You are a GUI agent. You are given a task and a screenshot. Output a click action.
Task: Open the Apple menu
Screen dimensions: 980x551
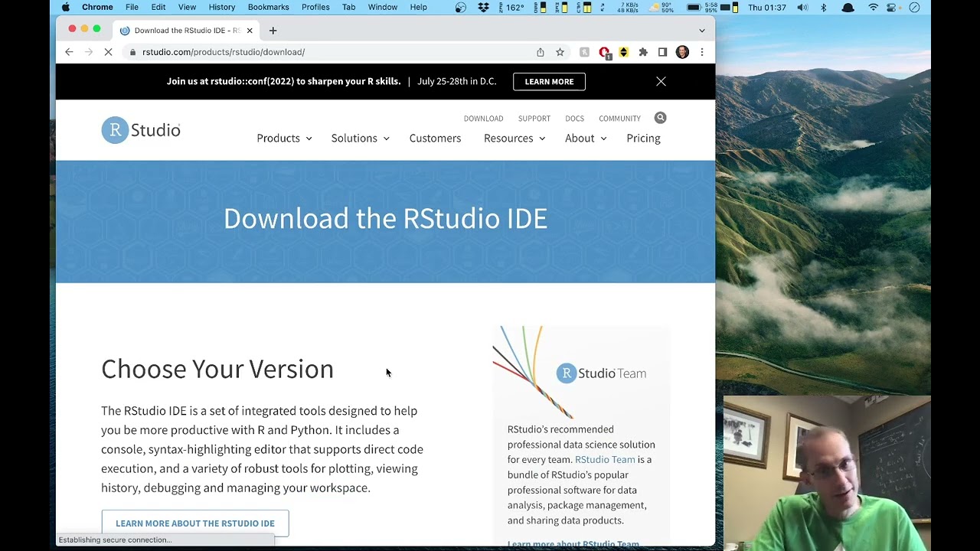point(65,7)
